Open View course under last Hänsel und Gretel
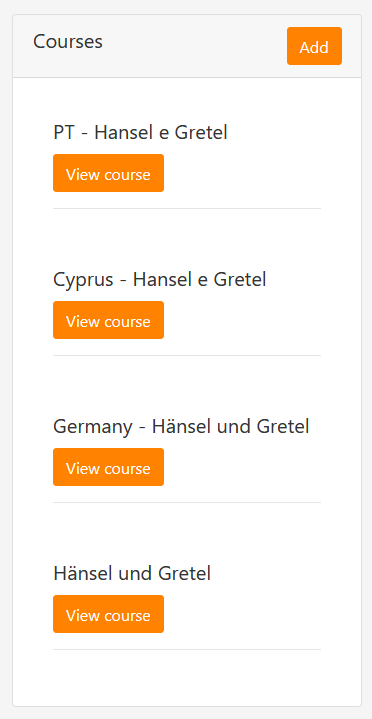This screenshot has width=372, height=719. [x=108, y=614]
